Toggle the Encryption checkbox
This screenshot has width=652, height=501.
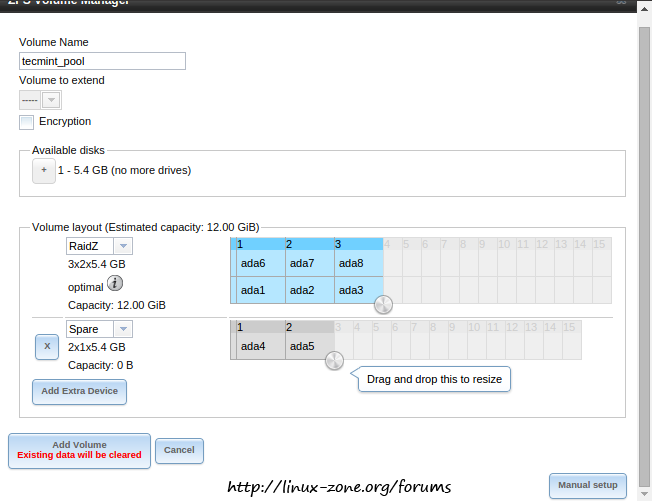point(26,122)
